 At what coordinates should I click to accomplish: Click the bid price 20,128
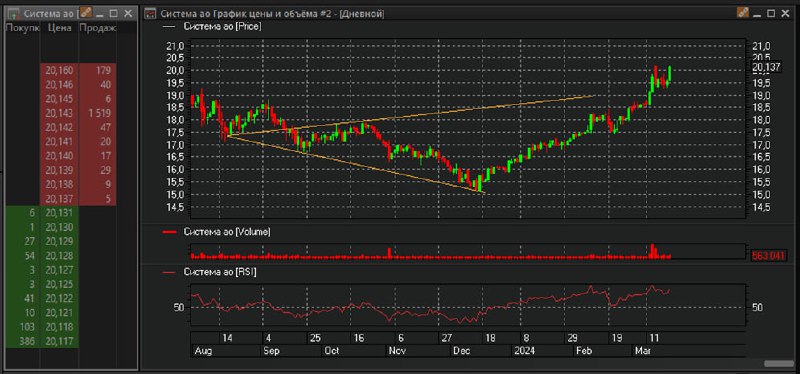click(x=59, y=256)
